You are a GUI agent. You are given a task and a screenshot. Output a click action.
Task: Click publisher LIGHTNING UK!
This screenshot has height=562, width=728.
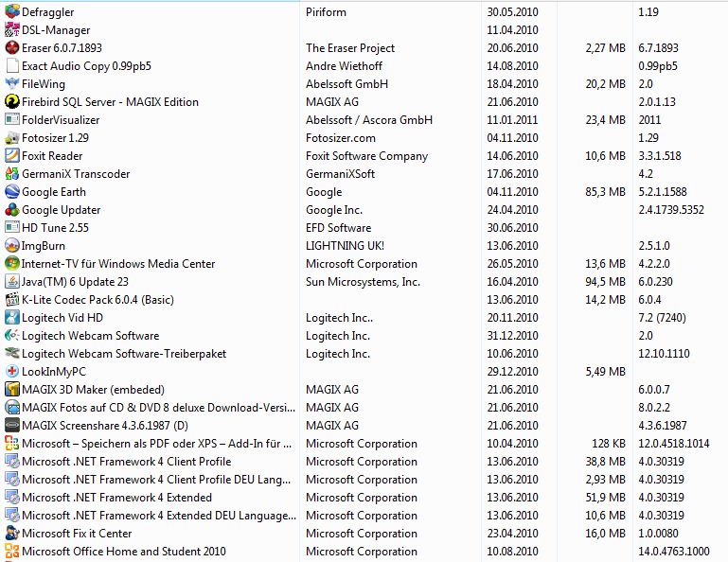pyautogui.click(x=345, y=246)
